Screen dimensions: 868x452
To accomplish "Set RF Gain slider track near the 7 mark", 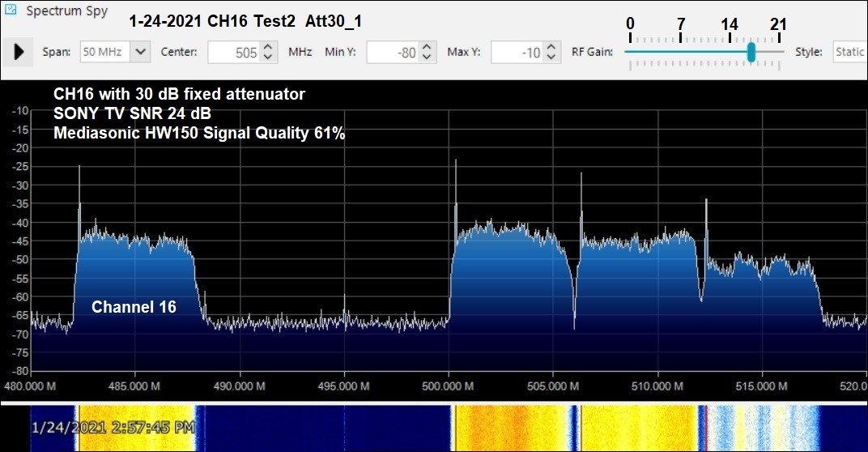I will point(681,52).
